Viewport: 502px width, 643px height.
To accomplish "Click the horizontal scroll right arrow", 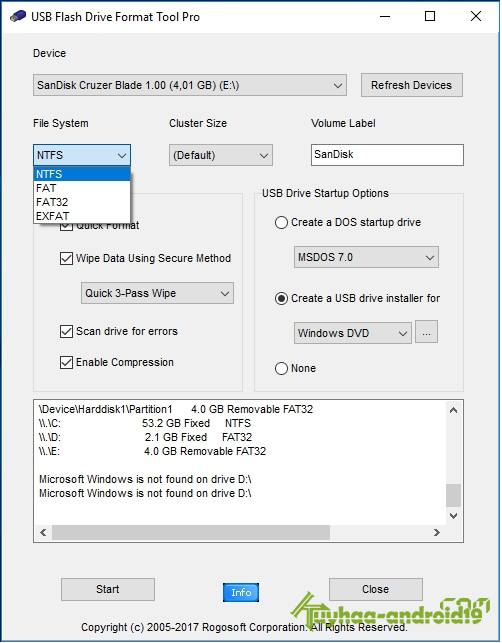I will click(x=437, y=532).
